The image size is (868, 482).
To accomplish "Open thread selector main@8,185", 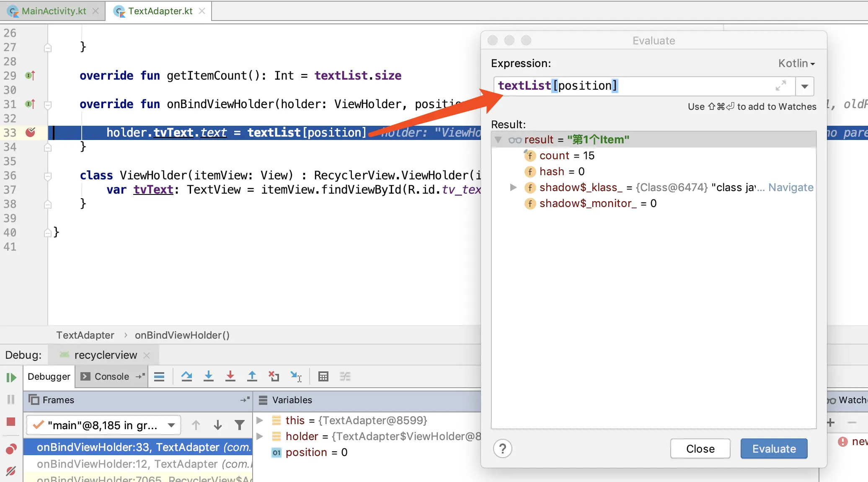I will tap(103, 425).
